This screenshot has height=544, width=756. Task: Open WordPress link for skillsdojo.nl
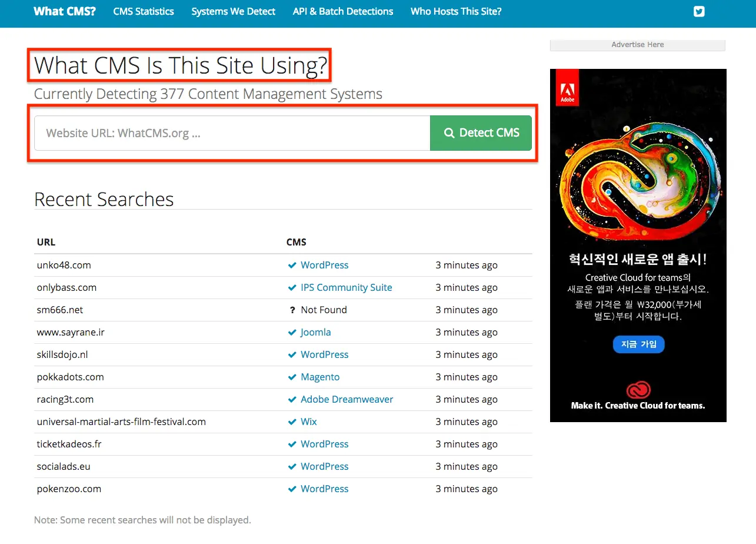point(325,354)
